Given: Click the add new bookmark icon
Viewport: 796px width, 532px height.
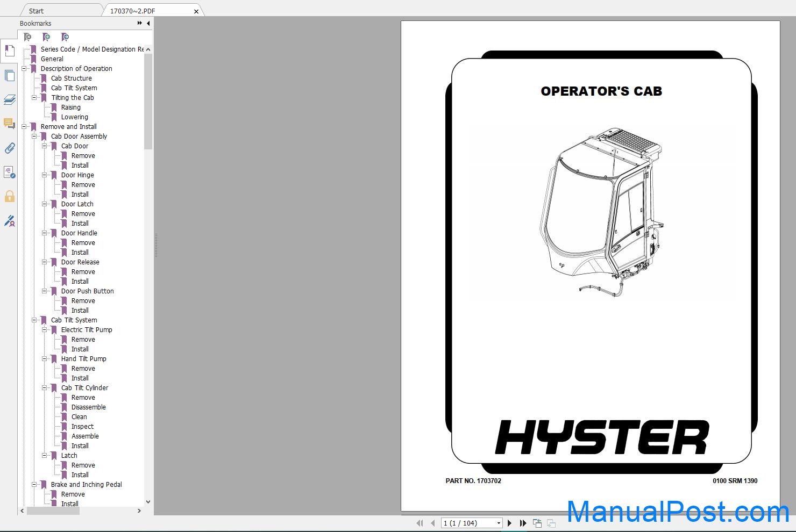Looking at the screenshot, I should point(46,37).
